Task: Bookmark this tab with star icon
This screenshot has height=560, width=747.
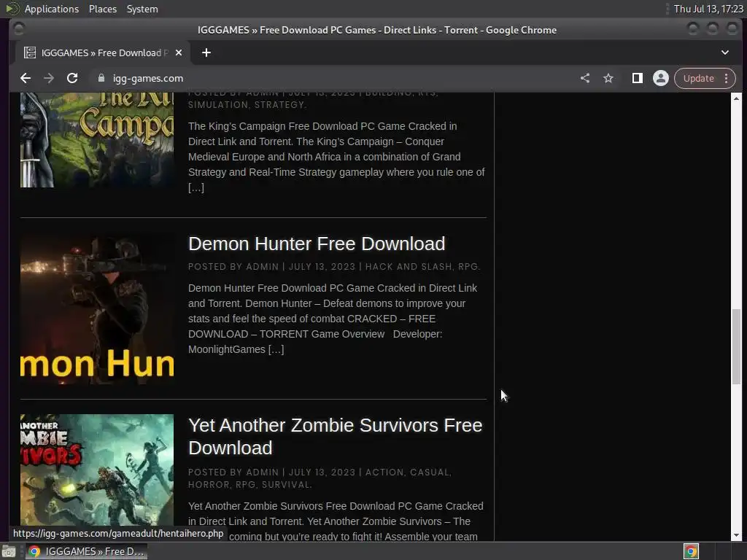Action: [608, 78]
